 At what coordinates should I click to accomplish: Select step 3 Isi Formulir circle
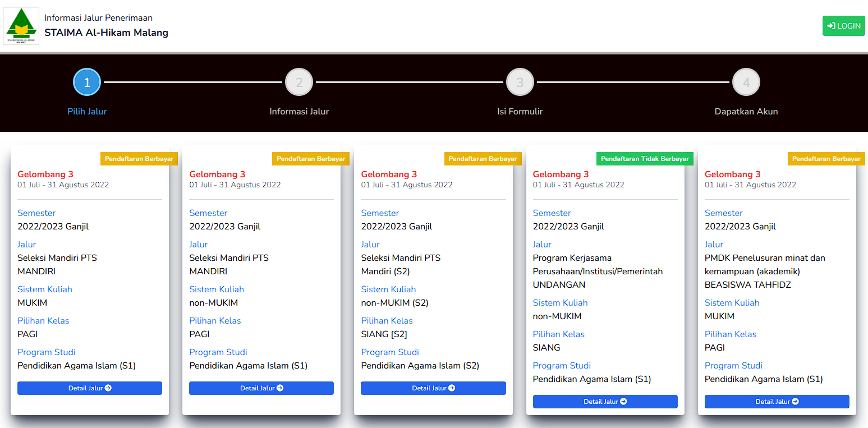click(520, 82)
